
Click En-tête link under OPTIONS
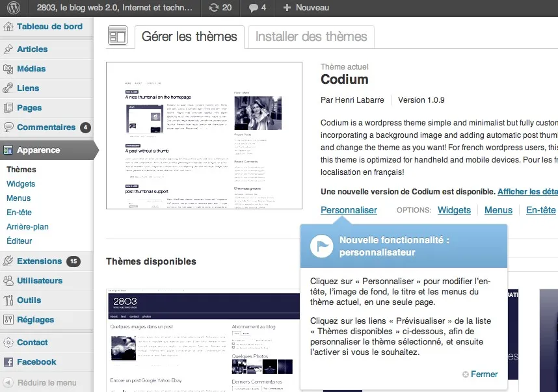pyautogui.click(x=541, y=210)
